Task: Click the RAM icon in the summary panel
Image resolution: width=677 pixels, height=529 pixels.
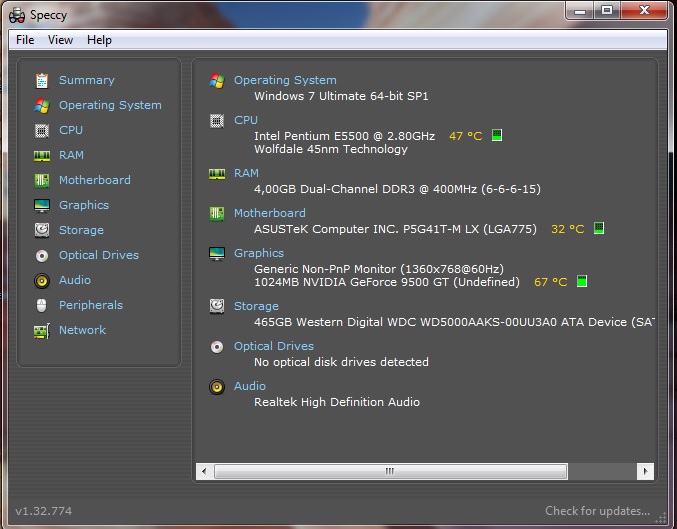Action: [217, 174]
